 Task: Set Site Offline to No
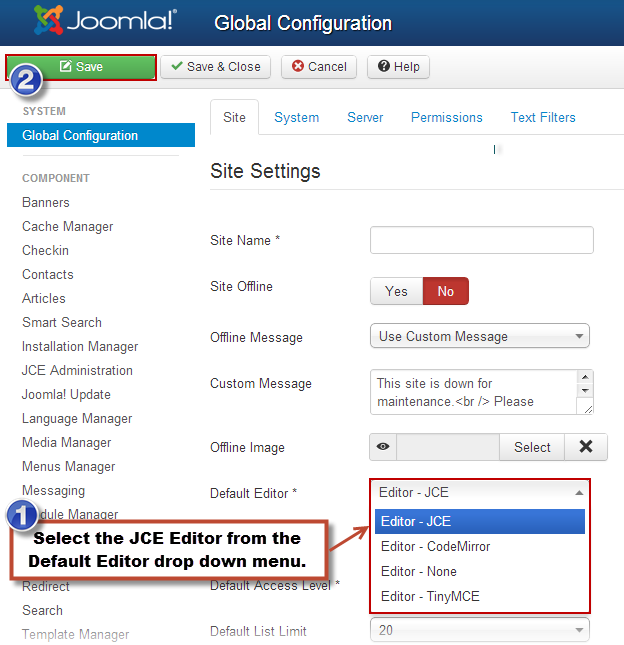pos(445,291)
